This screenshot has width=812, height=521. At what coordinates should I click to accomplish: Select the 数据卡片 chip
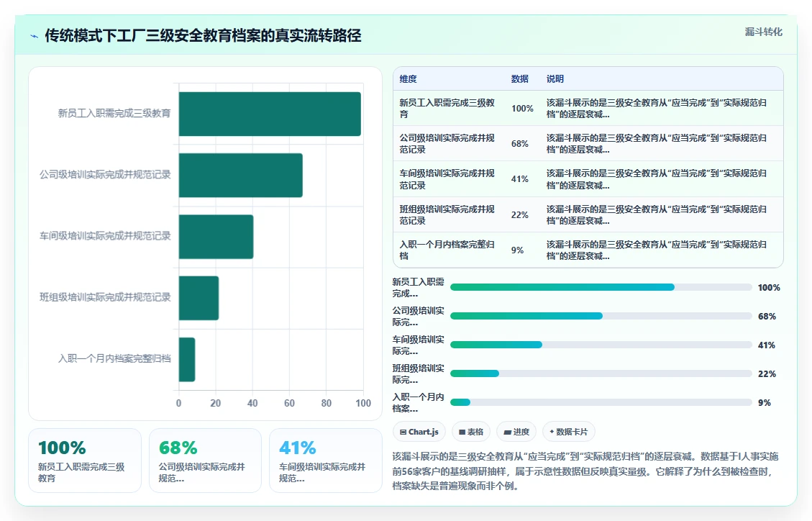click(x=569, y=432)
